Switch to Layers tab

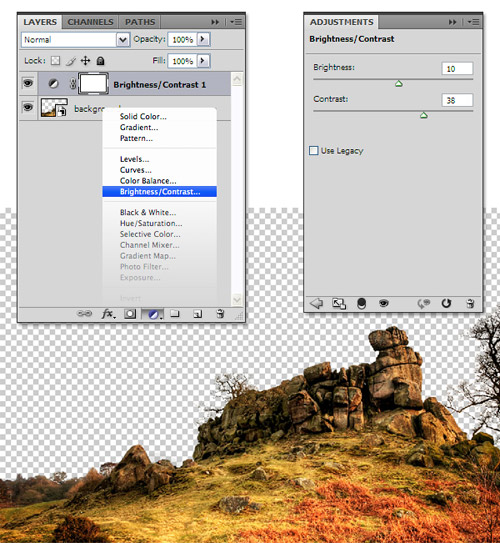pyautogui.click(x=40, y=22)
